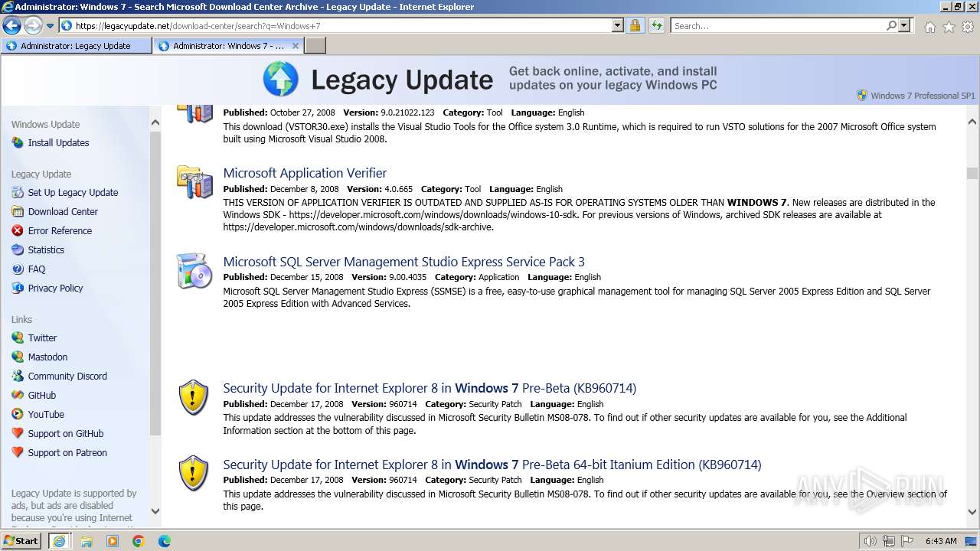This screenshot has height=551, width=980.
Task: Open the browser Home page icon
Action: 929,27
